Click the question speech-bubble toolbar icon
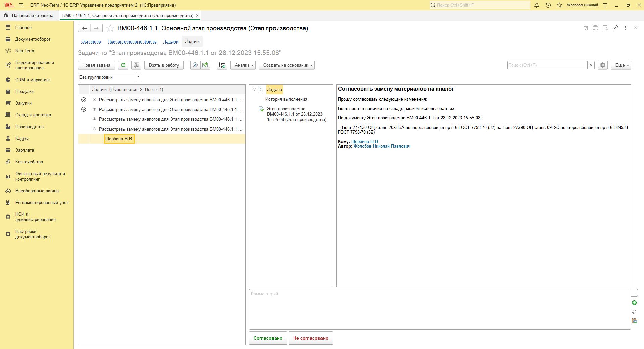The image size is (644, 349). pyautogui.click(x=136, y=65)
